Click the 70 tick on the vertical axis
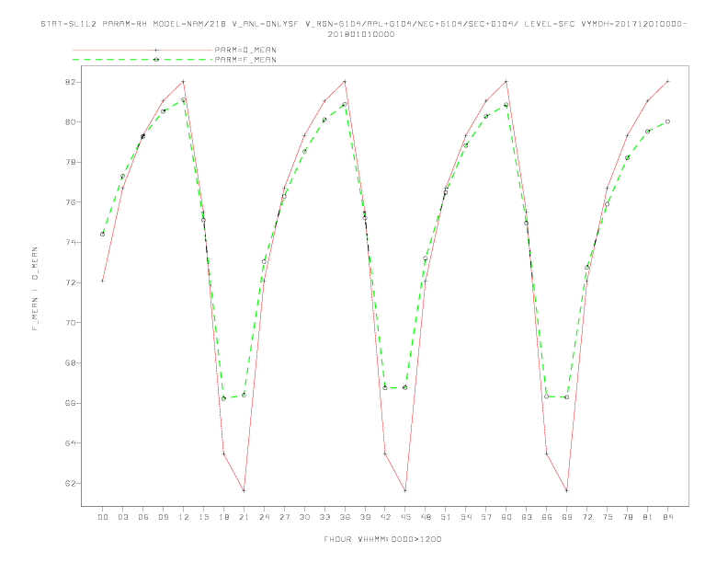 tap(70, 323)
